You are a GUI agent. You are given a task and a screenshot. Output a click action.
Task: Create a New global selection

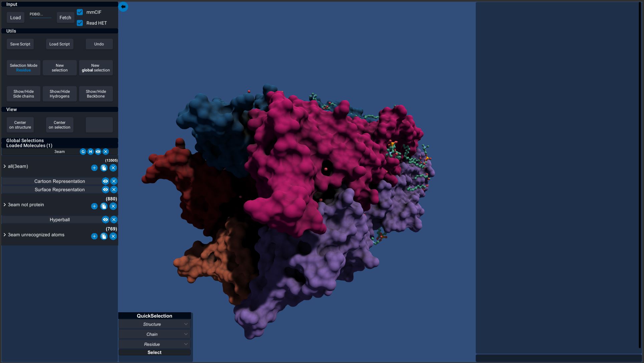tap(96, 68)
